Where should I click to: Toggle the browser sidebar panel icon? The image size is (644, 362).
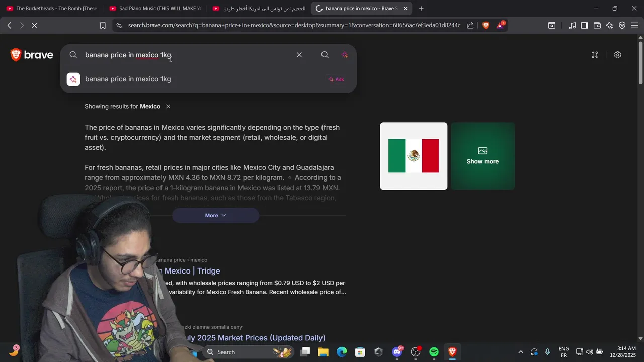pos(585,25)
